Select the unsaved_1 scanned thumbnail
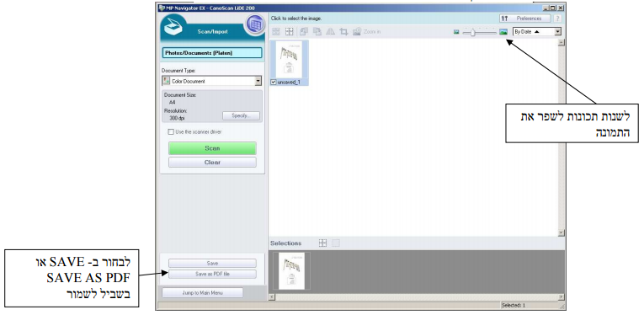This screenshot has height=315, width=644. click(x=289, y=60)
